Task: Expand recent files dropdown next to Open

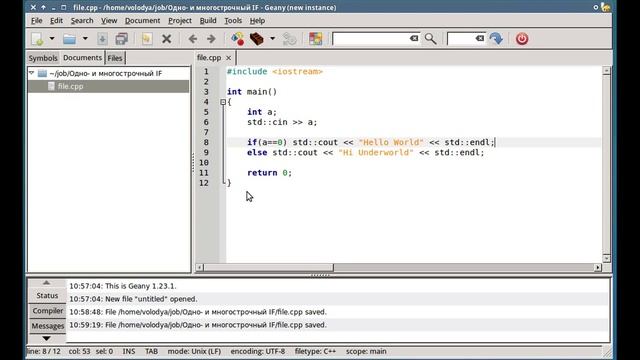Action: (x=85, y=39)
